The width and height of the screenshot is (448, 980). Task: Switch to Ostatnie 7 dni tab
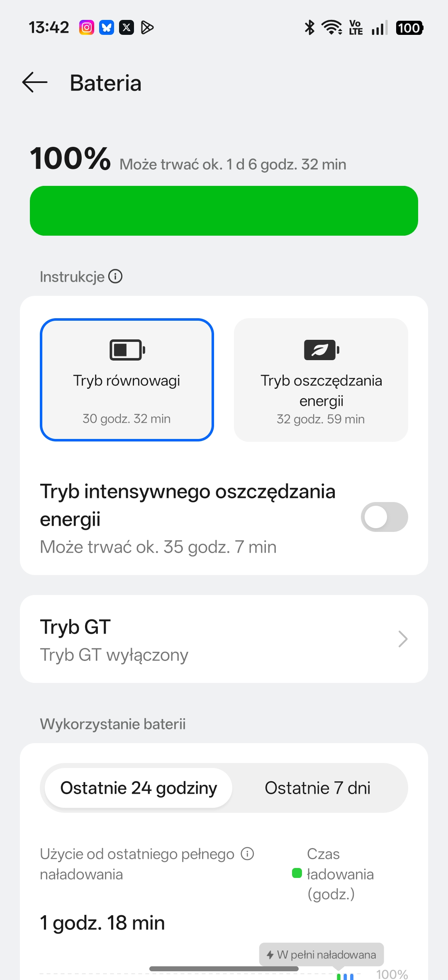pyautogui.click(x=317, y=788)
